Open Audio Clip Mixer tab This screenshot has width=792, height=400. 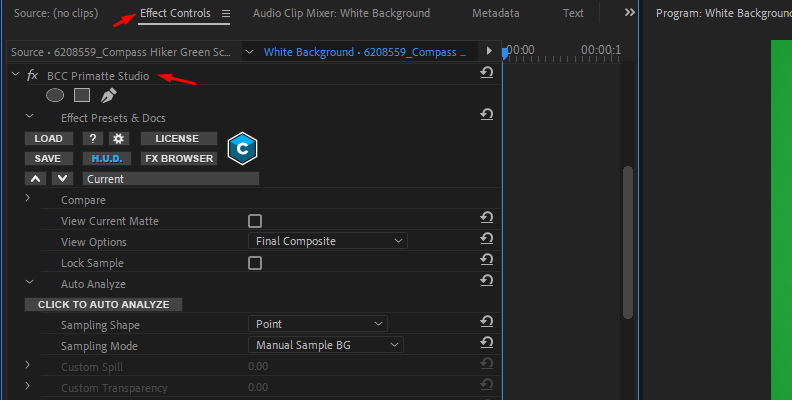pyautogui.click(x=341, y=13)
